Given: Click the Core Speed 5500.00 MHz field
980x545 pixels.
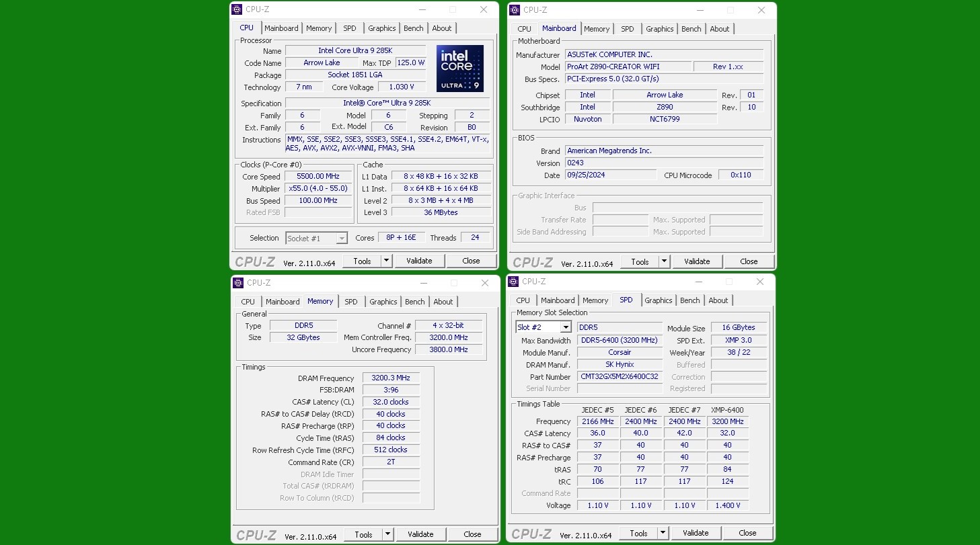Looking at the screenshot, I should pyautogui.click(x=318, y=177).
